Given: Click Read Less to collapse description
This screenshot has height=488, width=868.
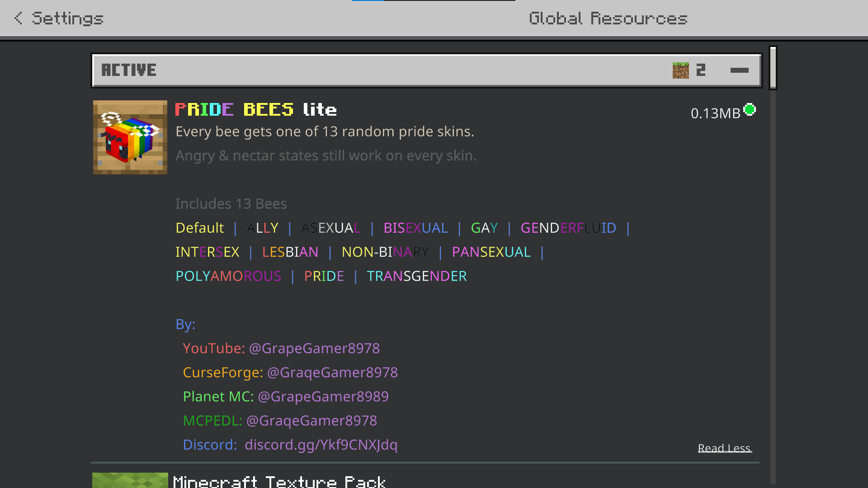Looking at the screenshot, I should 725,448.
